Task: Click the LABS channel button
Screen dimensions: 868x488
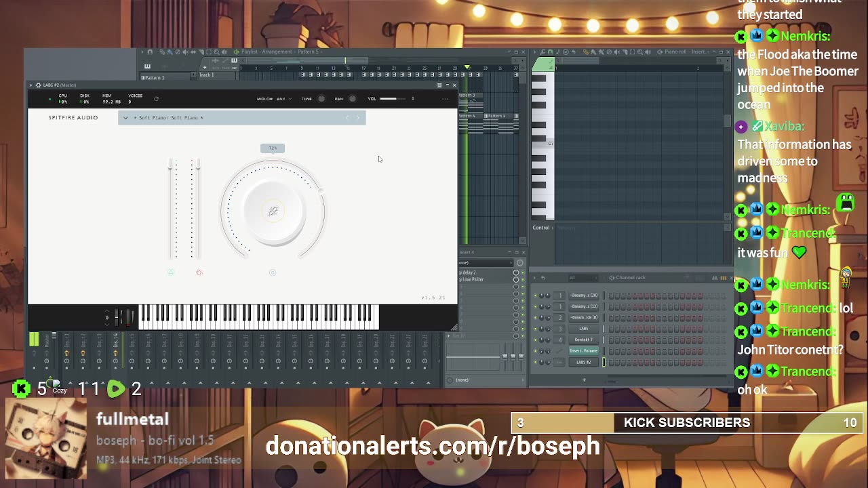Action: (x=584, y=329)
